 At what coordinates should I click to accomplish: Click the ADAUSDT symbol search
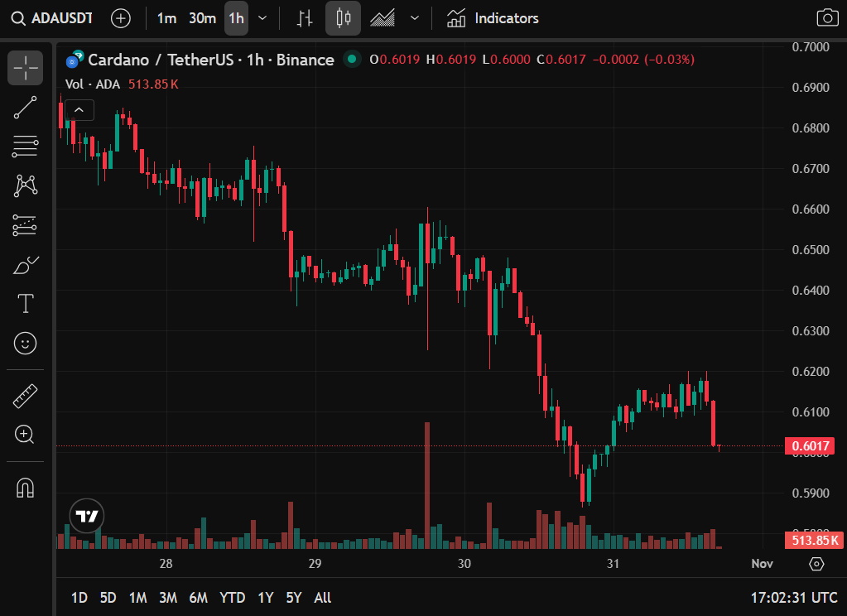click(x=51, y=18)
